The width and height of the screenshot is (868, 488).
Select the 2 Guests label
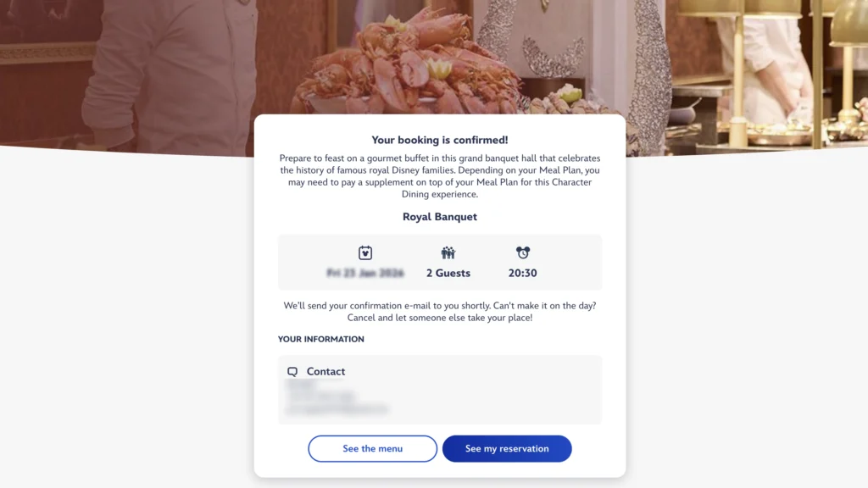(x=448, y=273)
